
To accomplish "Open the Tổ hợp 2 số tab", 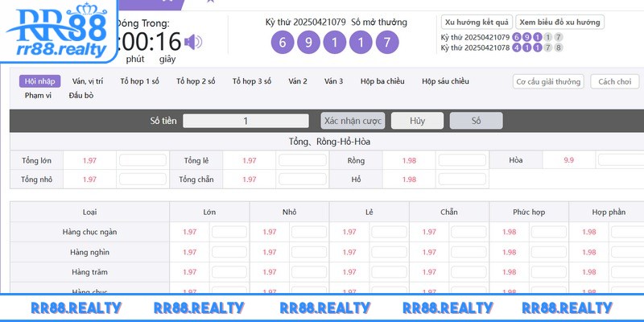I will click(196, 81).
